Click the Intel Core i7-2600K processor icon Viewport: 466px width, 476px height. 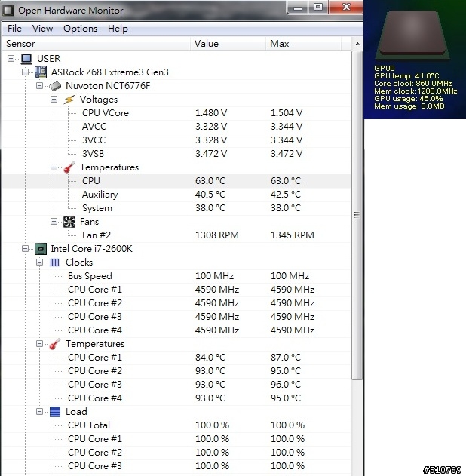(41, 249)
